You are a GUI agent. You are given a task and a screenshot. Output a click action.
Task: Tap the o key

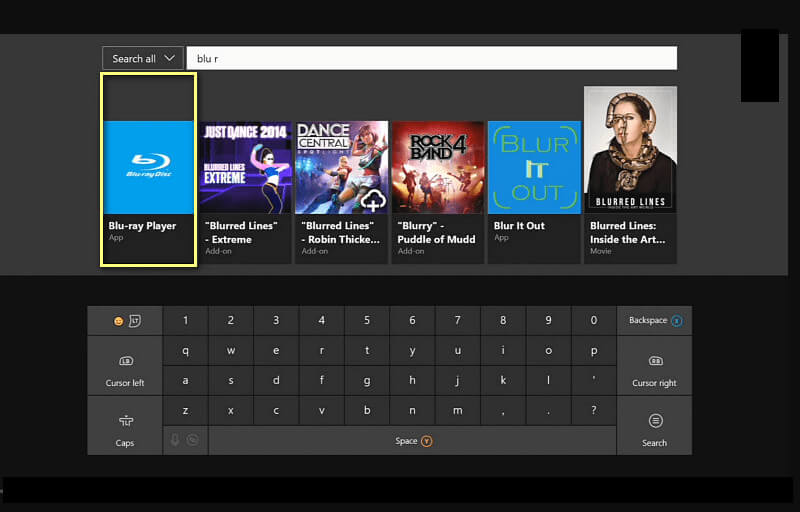pos(548,351)
